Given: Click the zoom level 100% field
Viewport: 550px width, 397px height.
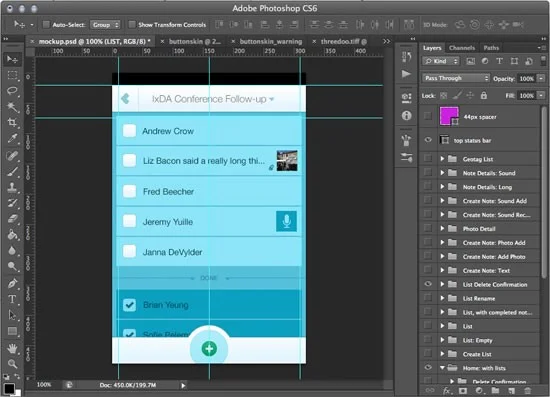Looking at the screenshot, I should click(44, 385).
